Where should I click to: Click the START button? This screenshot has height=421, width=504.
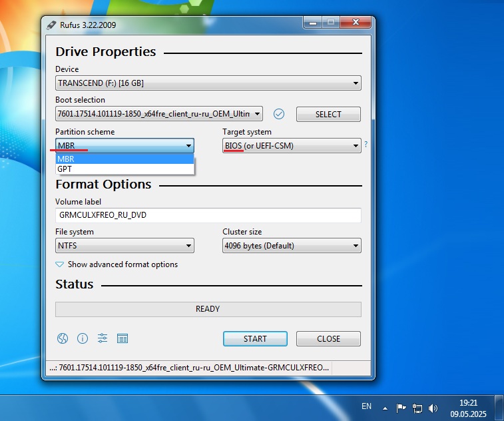tap(255, 338)
